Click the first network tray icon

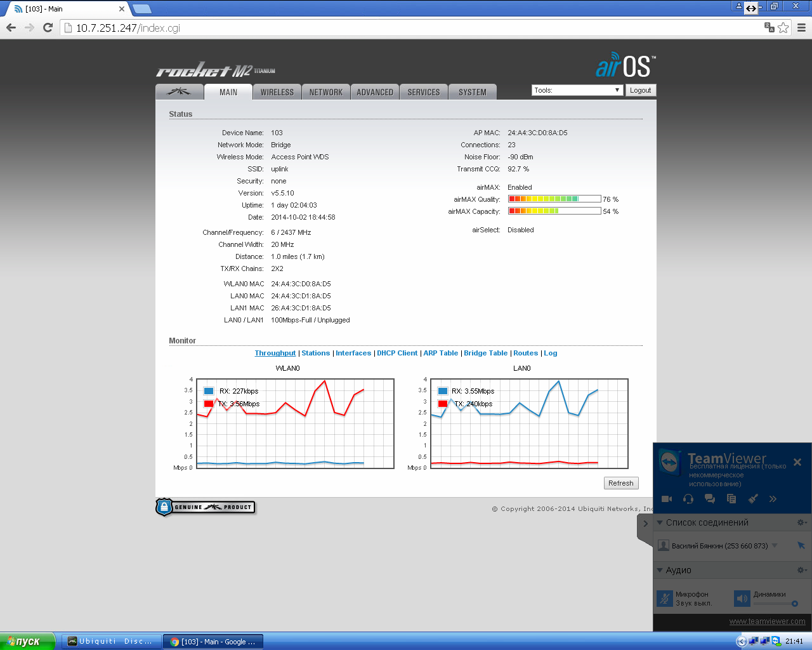tap(753, 641)
